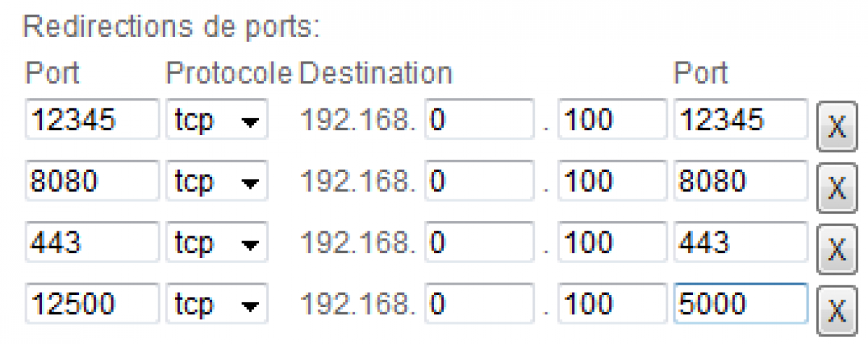Expand the protocol selector for port 8080
868x344 pixels.
click(x=216, y=181)
